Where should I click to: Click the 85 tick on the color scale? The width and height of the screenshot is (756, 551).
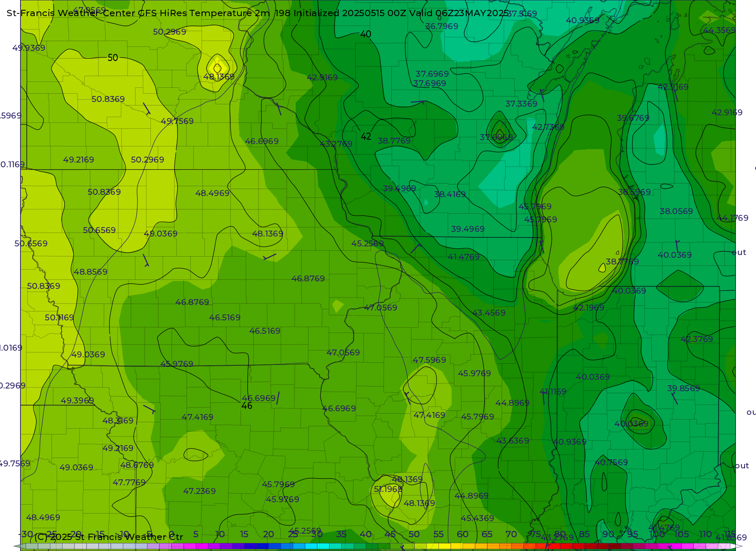point(584,534)
